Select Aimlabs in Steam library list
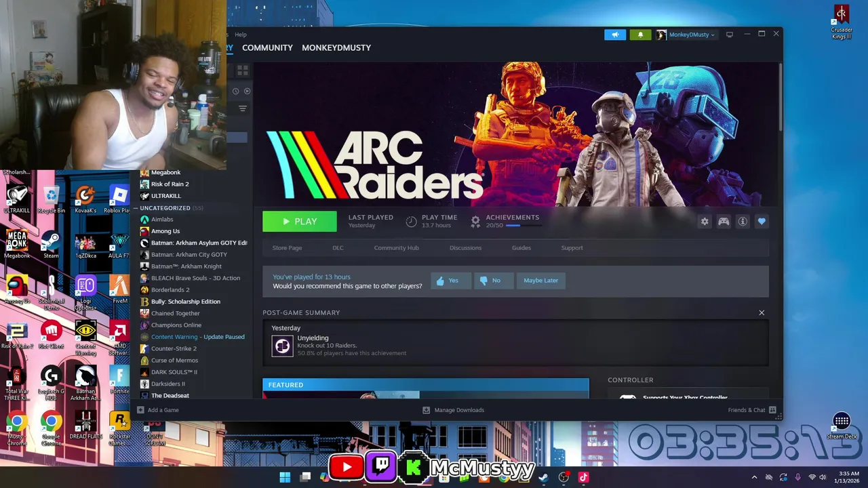Screen dimensions: 868x488 click(x=162, y=220)
